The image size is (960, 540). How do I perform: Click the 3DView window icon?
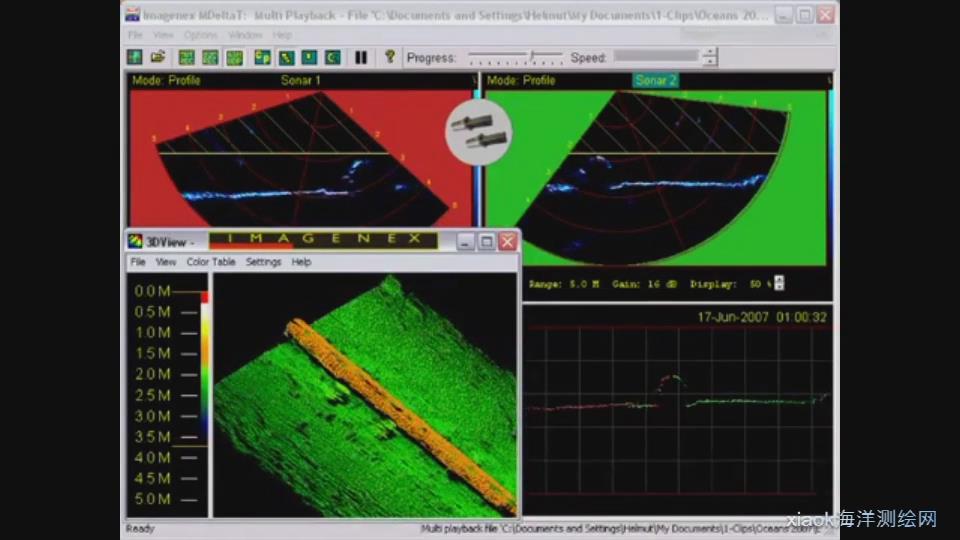135,242
